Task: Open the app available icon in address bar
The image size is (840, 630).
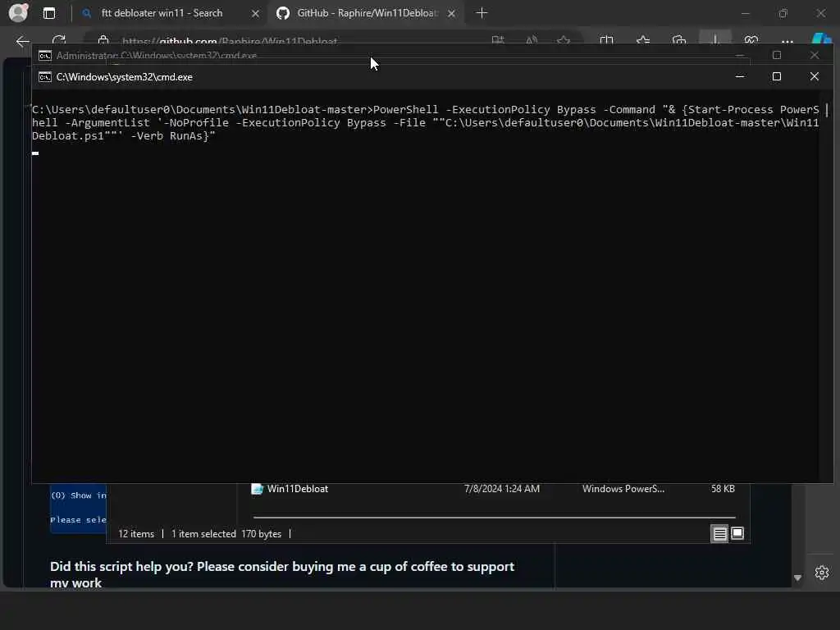Action: pos(498,40)
